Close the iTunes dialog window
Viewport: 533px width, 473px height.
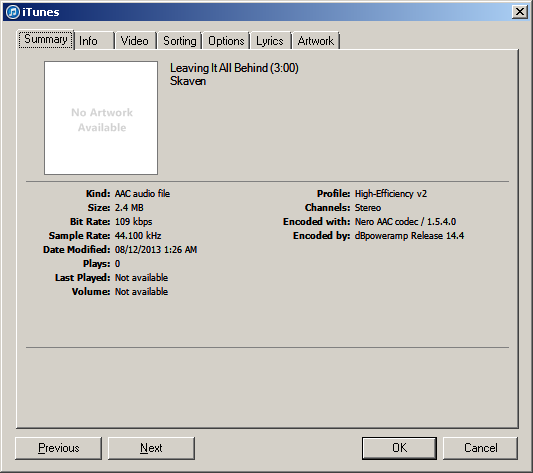tap(520, 12)
